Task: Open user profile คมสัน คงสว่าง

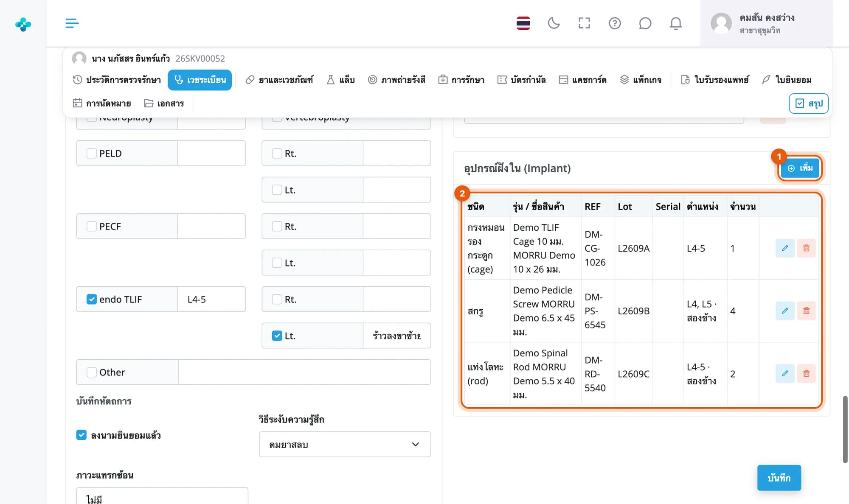Action: [x=766, y=23]
